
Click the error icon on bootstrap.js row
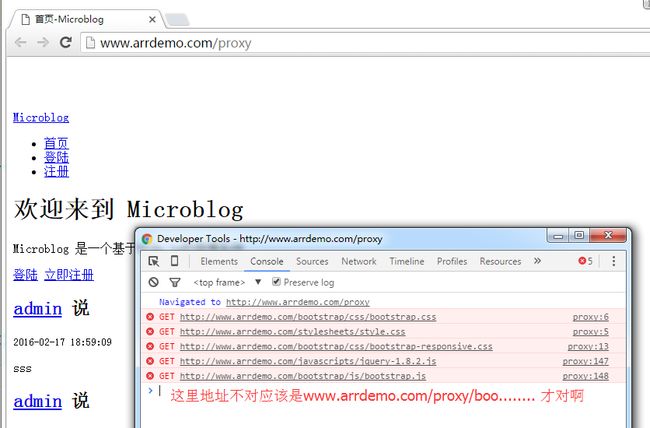(x=150, y=376)
